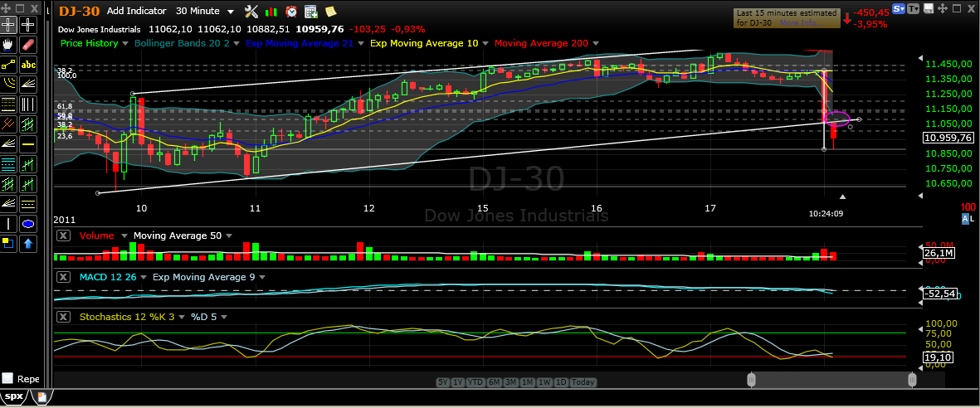Expand volume Moving Average 50 options

tap(229, 236)
